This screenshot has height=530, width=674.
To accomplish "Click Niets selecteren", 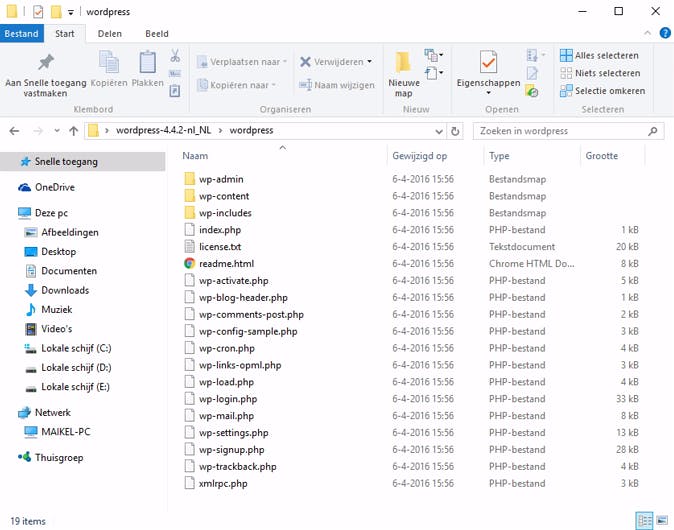I will (x=600, y=73).
